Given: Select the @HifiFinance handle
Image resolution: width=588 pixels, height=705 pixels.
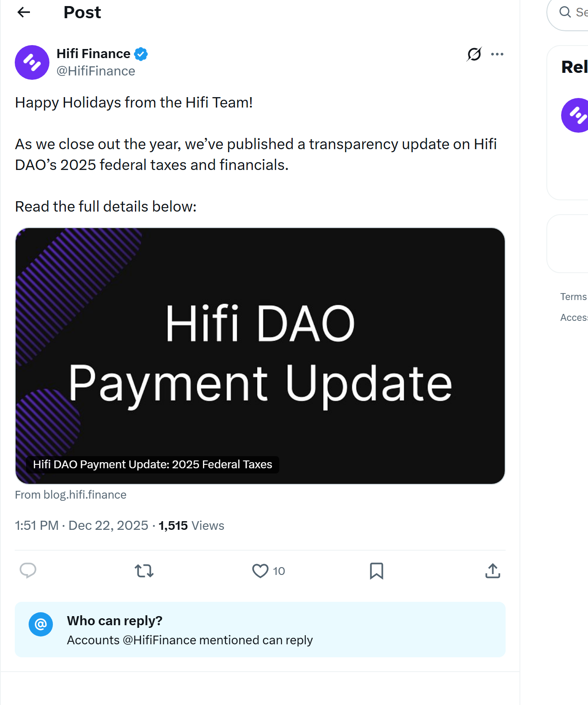Looking at the screenshot, I should 96,71.
